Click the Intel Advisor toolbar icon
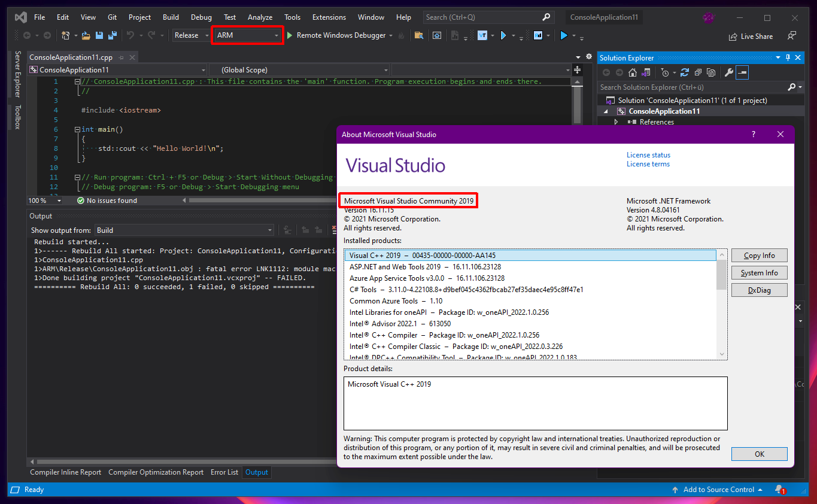Image resolution: width=817 pixels, height=504 pixels. point(538,35)
